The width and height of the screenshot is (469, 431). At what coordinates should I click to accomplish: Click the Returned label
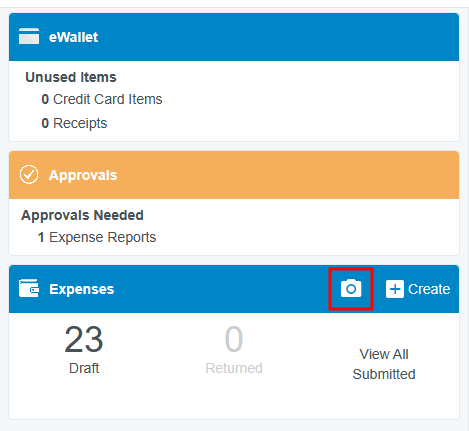click(234, 368)
